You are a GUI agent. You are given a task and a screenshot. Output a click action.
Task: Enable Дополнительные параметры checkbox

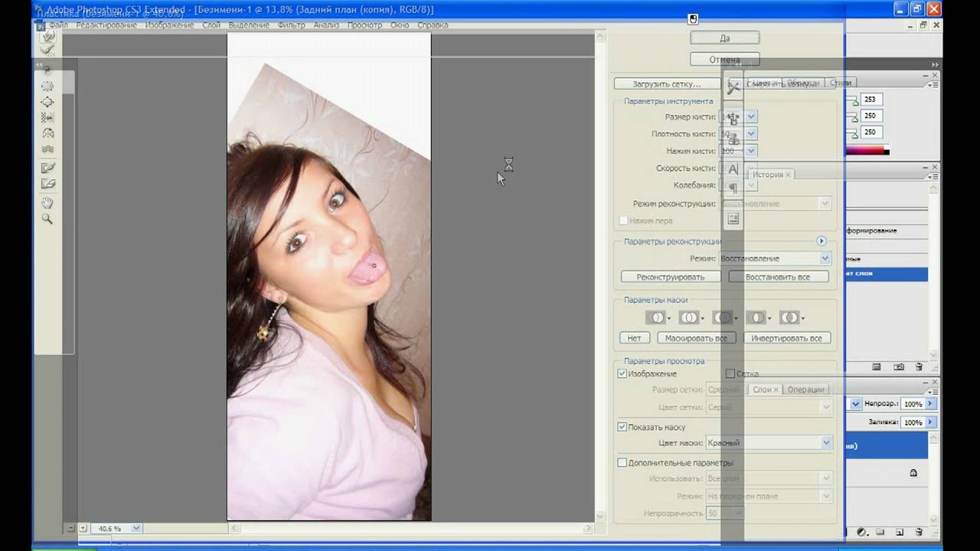(x=622, y=462)
